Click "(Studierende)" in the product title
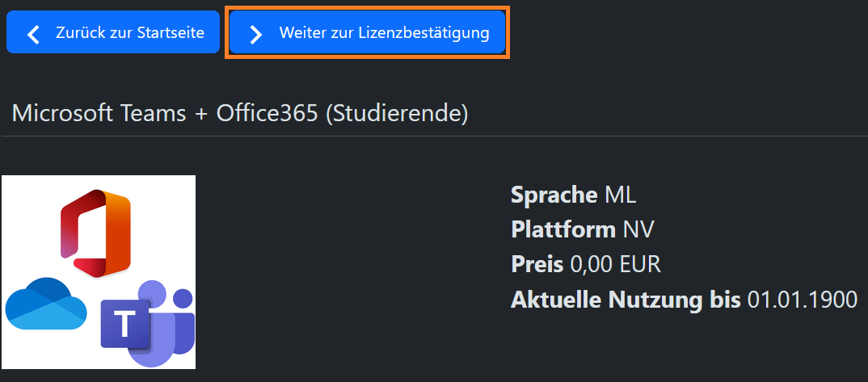 tap(397, 114)
